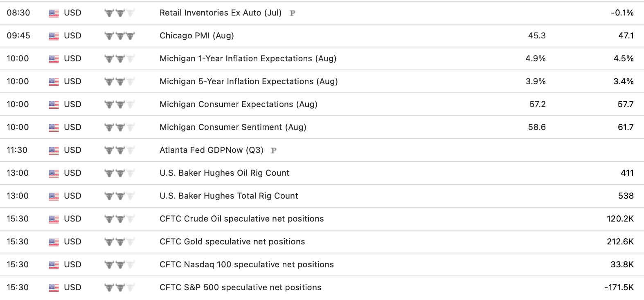Click the 47.1 previous value for Chicago PMI
Viewport: 644px width, 300px height.
[626, 36]
